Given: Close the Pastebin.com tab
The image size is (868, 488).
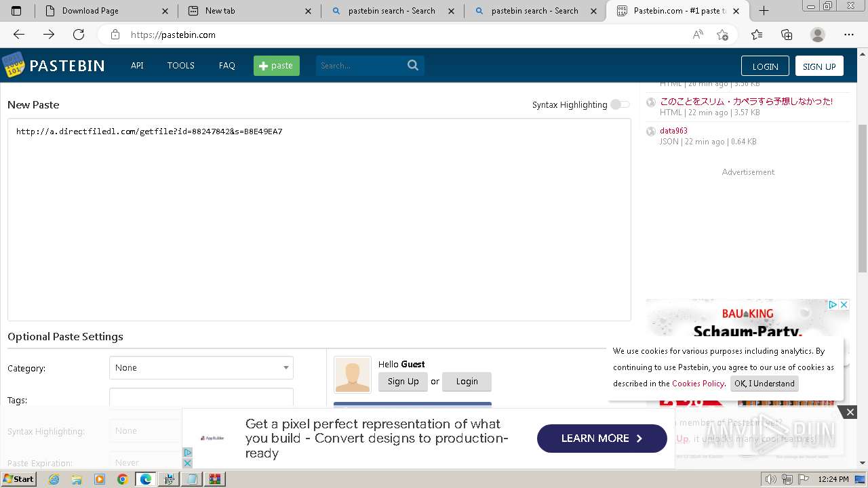Looking at the screenshot, I should [736, 11].
